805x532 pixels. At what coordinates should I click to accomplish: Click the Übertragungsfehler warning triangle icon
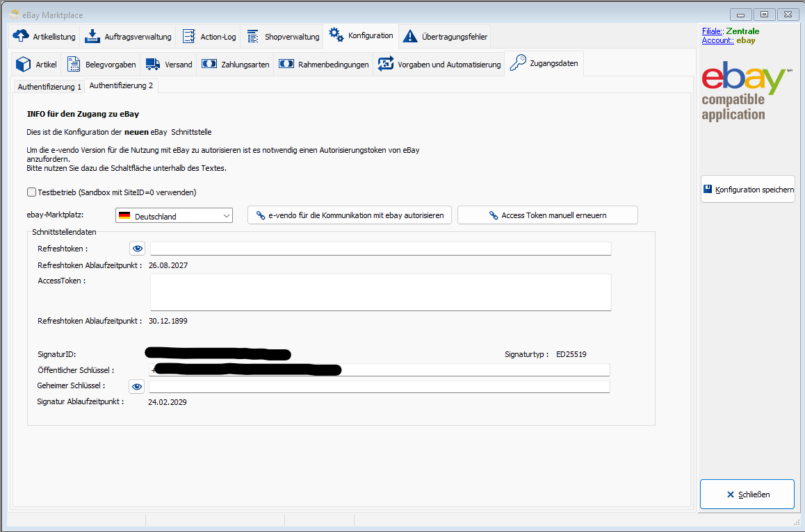409,36
